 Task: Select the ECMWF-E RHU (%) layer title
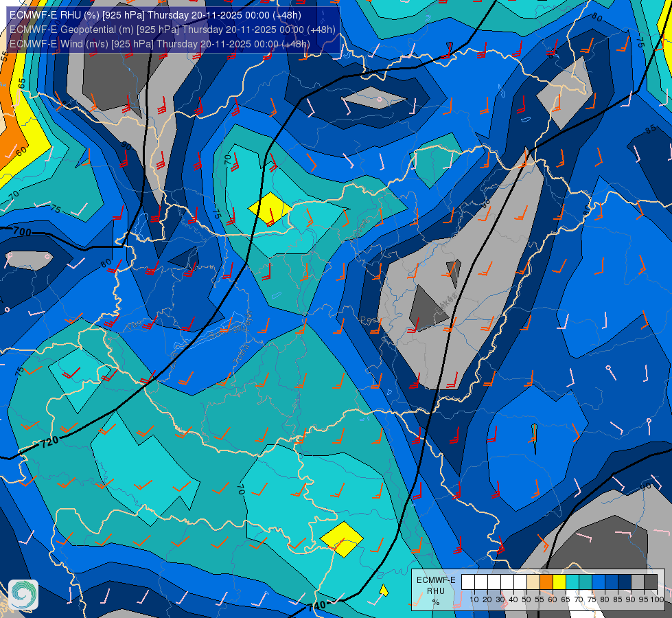coord(155,15)
